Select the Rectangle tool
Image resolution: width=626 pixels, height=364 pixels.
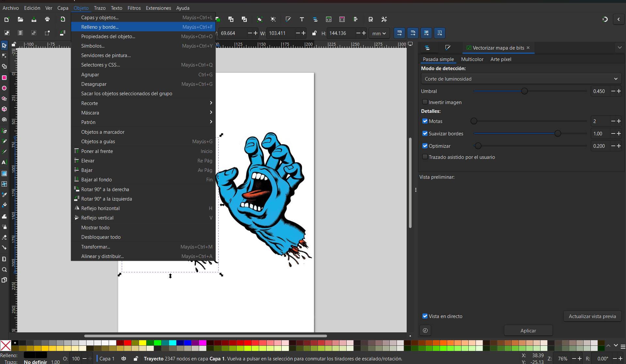pyautogui.click(x=4, y=78)
